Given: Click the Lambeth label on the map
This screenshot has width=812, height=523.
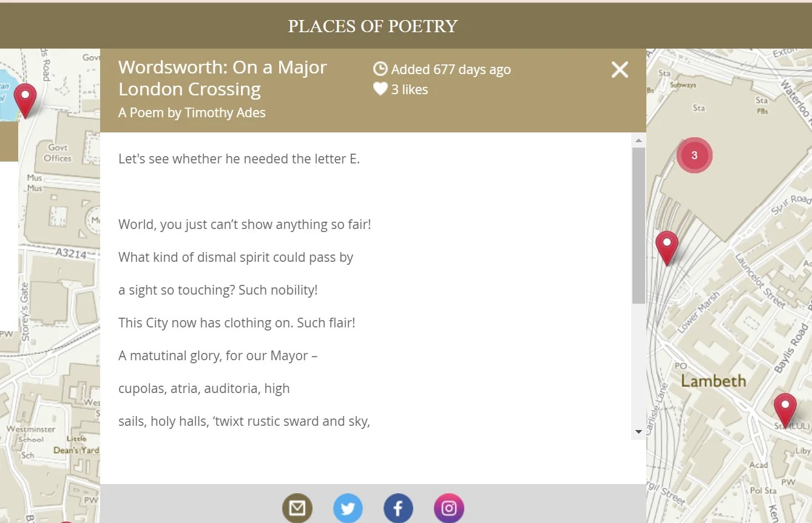Looking at the screenshot, I should pyautogui.click(x=713, y=381).
